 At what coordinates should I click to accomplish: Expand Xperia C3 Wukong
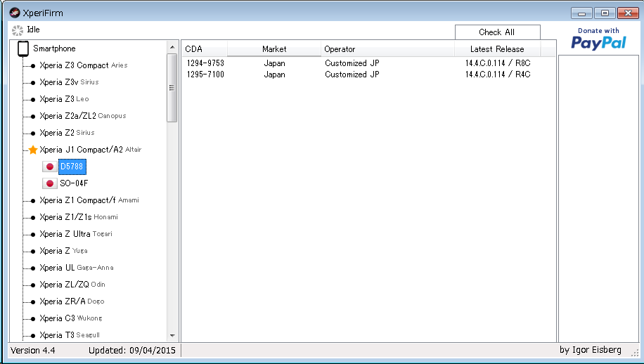(70, 318)
